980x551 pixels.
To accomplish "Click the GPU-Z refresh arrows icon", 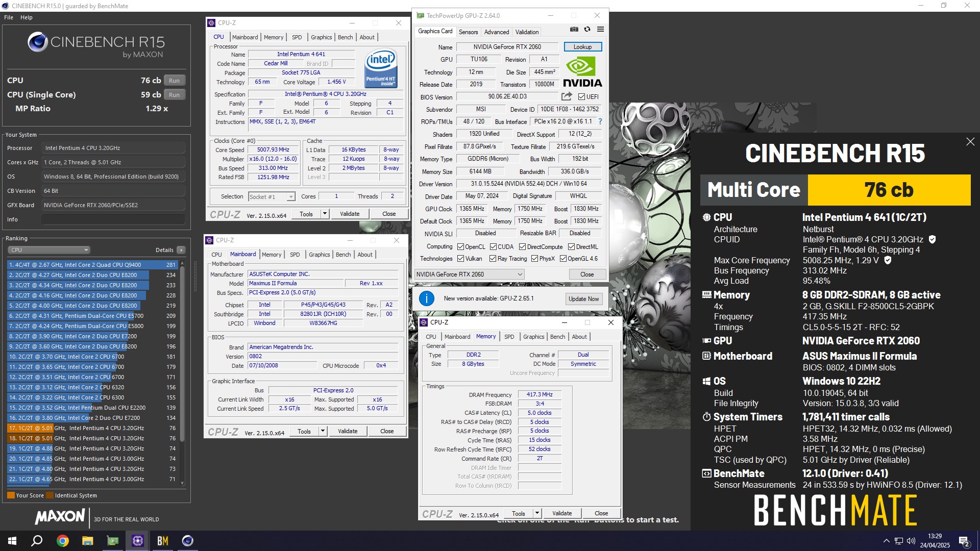I will pos(587,30).
